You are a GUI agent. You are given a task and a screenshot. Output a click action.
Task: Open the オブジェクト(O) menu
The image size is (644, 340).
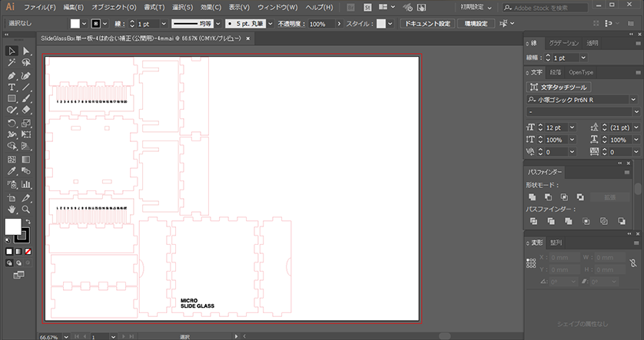pos(114,7)
